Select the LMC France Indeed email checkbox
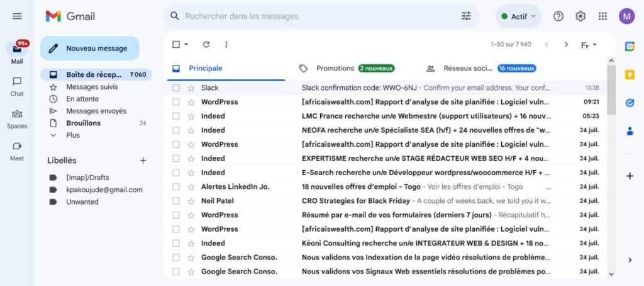The height and width of the screenshot is (286, 644). 176,116
